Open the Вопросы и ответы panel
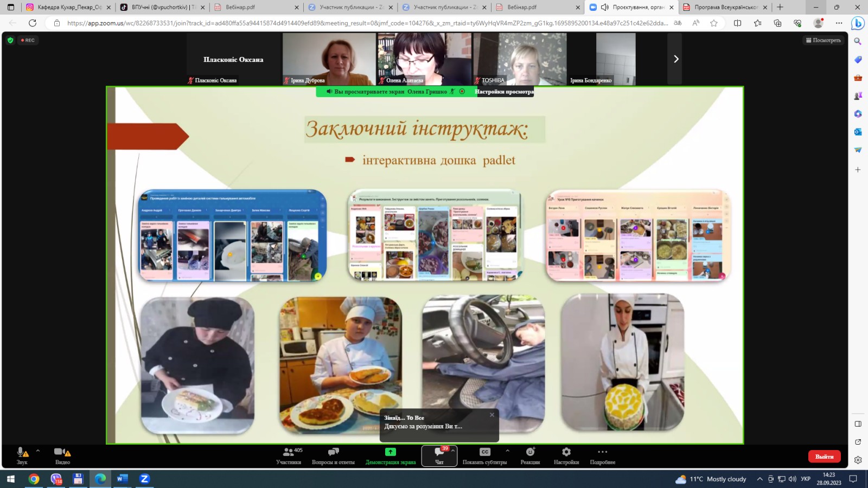The width and height of the screenshot is (868, 488). click(333, 455)
